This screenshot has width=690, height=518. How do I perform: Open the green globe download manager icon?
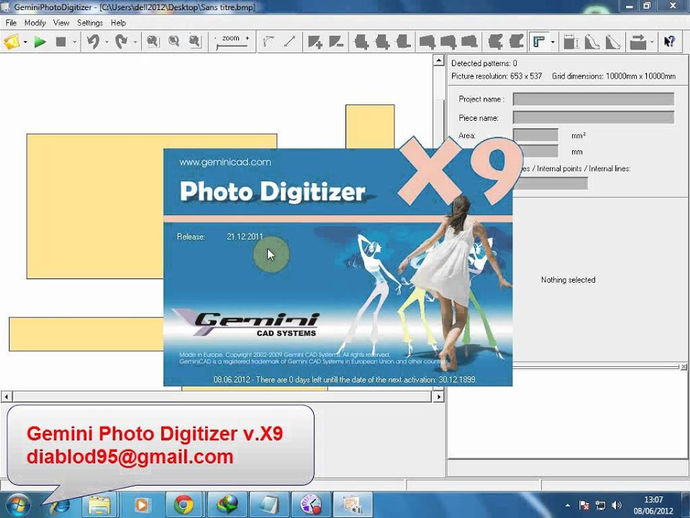pos(227,505)
